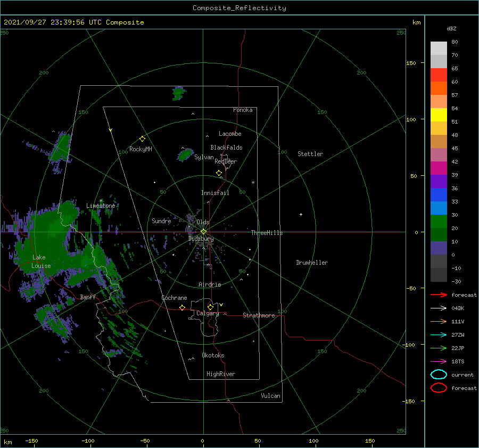The width and height of the screenshot is (479, 448).
Task: Click the magenta 18TS arrow in the legend
Action: [439, 362]
